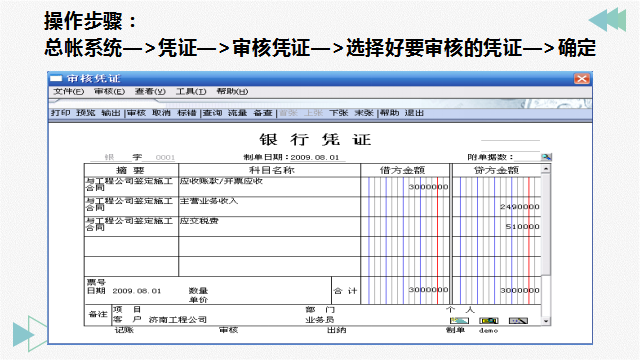The height and width of the screenshot is (360, 640).
Task: Click the 银行凭证 title
Action: 315,140
